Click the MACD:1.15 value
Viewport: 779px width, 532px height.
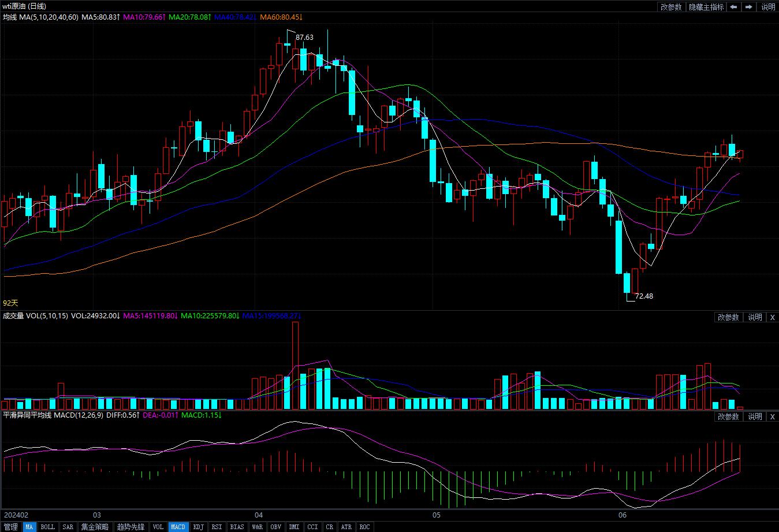(202, 415)
